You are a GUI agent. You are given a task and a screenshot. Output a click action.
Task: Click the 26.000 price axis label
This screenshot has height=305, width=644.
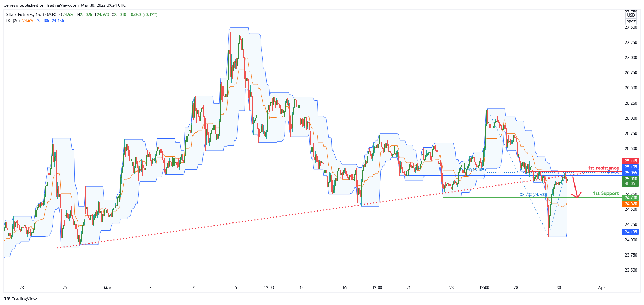(x=631, y=118)
